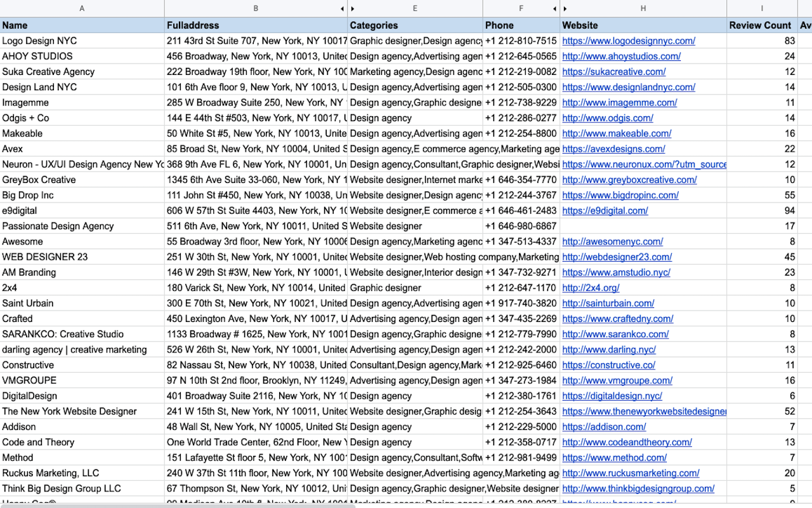Select the AHOY STUDIOS name cell
Viewport: 812px width, 508px height.
pyautogui.click(x=82, y=56)
